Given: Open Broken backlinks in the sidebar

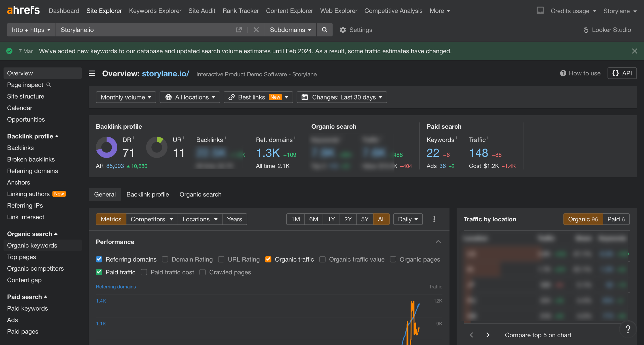Looking at the screenshot, I should (x=31, y=159).
